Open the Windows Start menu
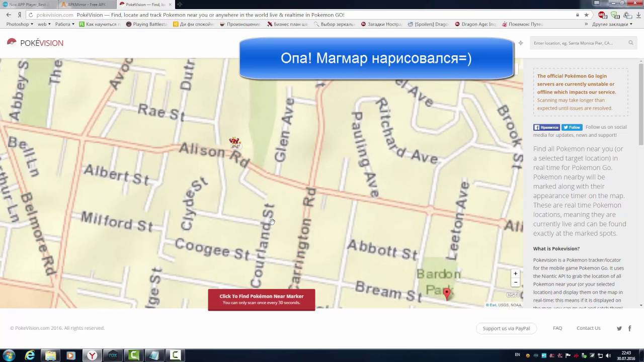This screenshot has height=362, width=644. coord(9,355)
